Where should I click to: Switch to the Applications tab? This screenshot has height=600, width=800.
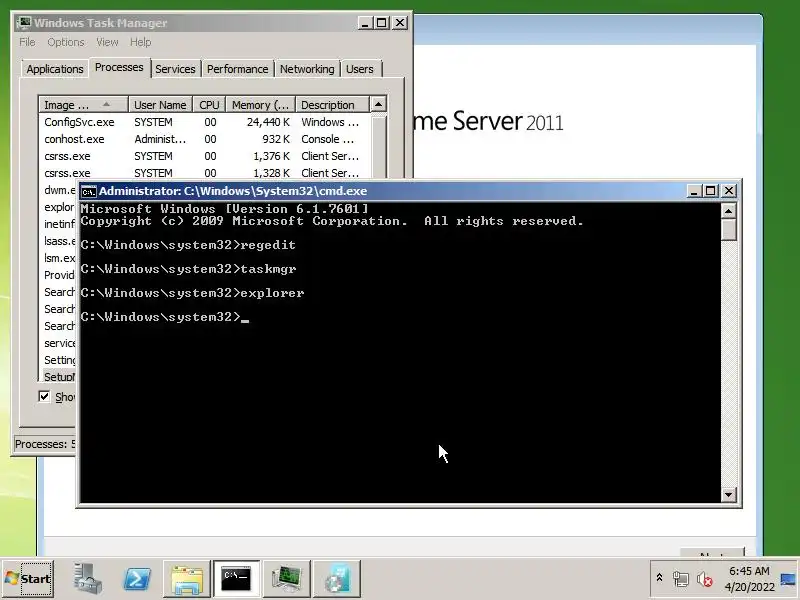coord(55,69)
